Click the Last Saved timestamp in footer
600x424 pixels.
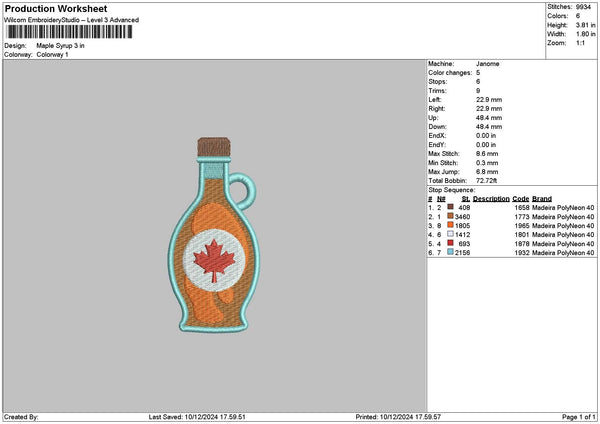(x=197, y=417)
